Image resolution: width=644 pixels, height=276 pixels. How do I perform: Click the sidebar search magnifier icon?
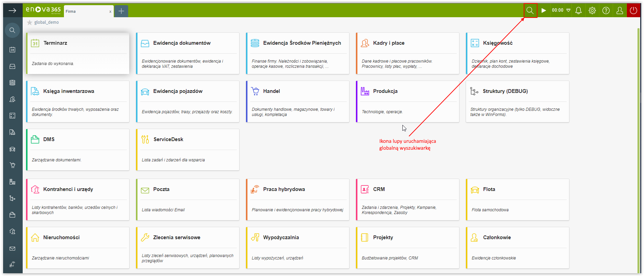click(x=12, y=30)
